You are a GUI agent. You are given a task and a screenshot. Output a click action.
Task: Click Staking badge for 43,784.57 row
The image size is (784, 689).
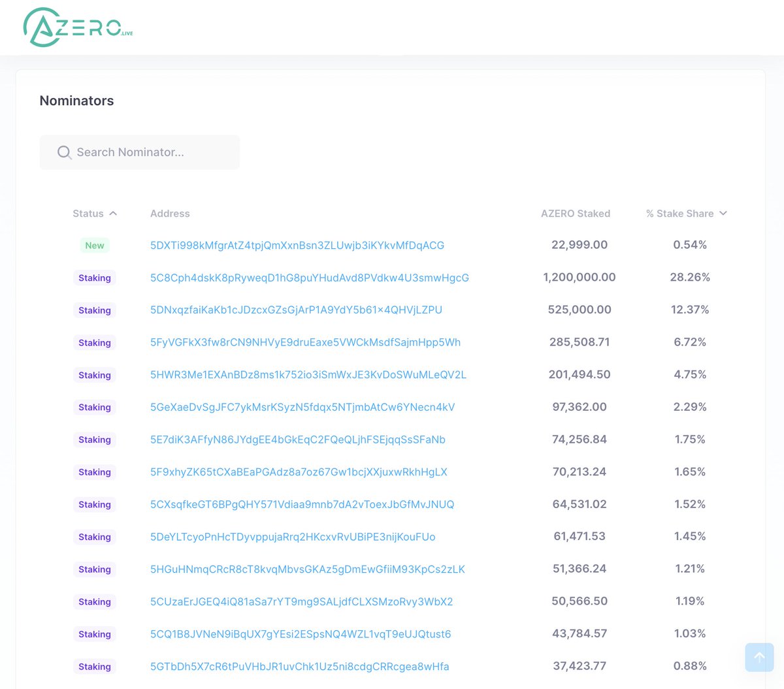[x=95, y=634]
